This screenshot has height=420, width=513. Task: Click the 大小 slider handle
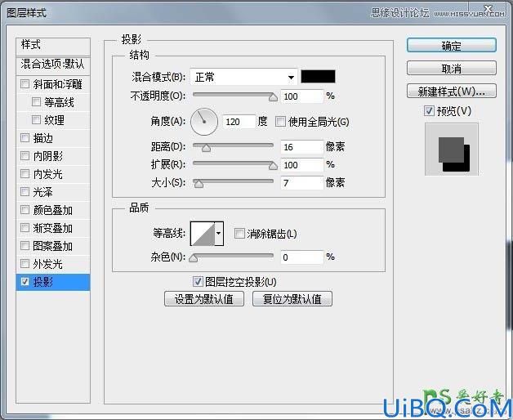click(199, 184)
